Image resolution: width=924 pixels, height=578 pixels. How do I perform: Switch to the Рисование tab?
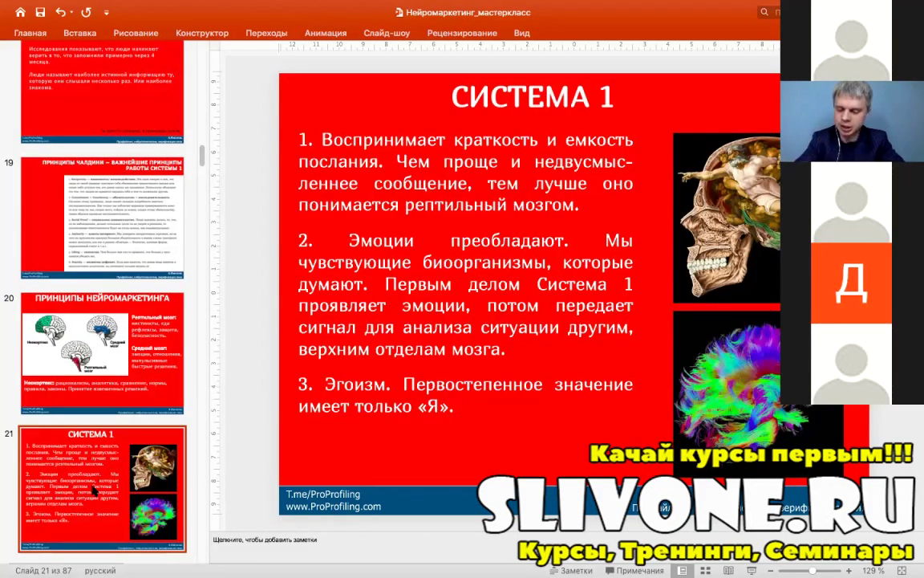tap(136, 33)
